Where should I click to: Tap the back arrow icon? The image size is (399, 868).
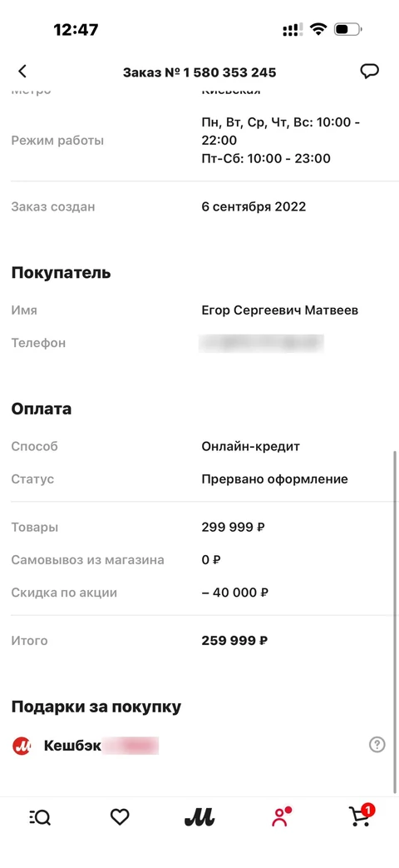pos(22,72)
